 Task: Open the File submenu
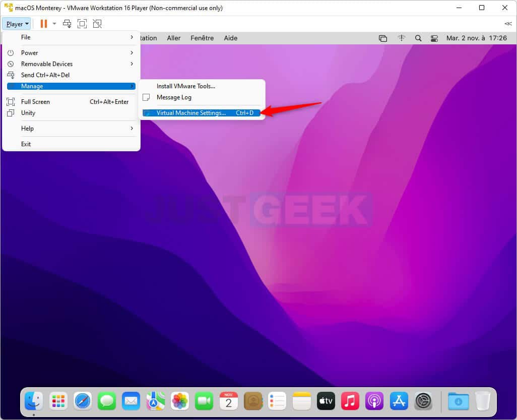tap(71, 37)
